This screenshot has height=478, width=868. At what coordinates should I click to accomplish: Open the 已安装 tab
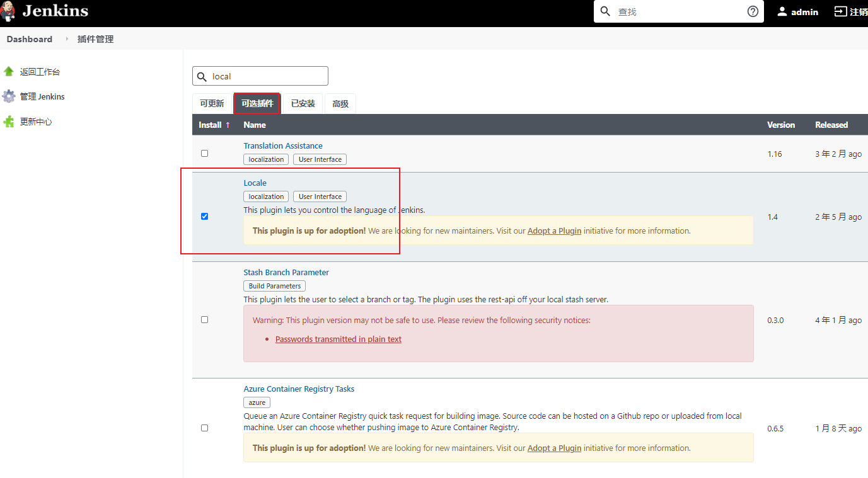tap(303, 103)
